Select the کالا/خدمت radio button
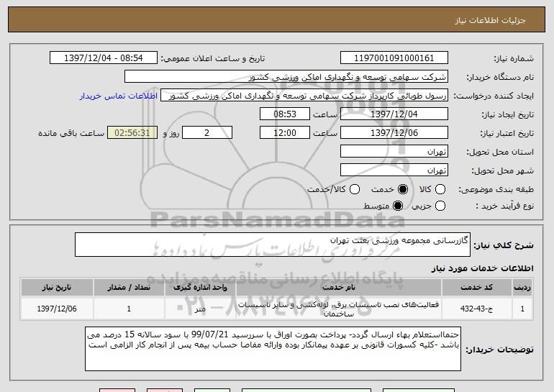 [x=355, y=189]
